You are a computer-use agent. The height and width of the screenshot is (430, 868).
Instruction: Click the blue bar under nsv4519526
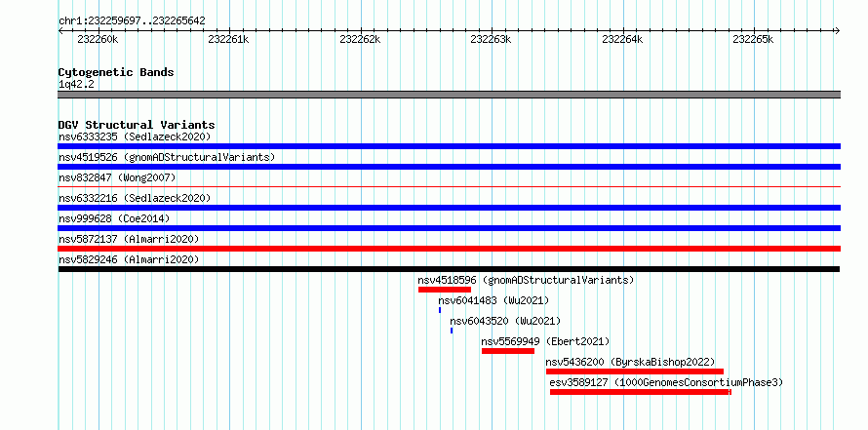click(449, 167)
